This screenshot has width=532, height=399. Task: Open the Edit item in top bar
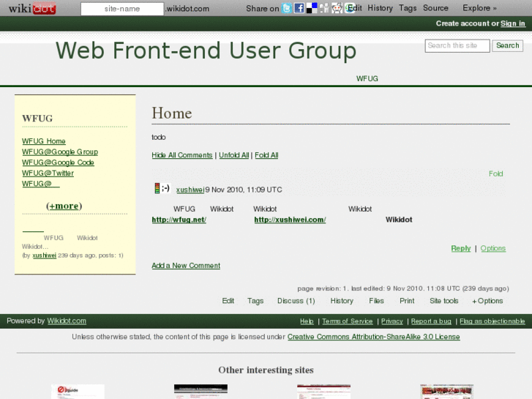pyautogui.click(x=355, y=8)
